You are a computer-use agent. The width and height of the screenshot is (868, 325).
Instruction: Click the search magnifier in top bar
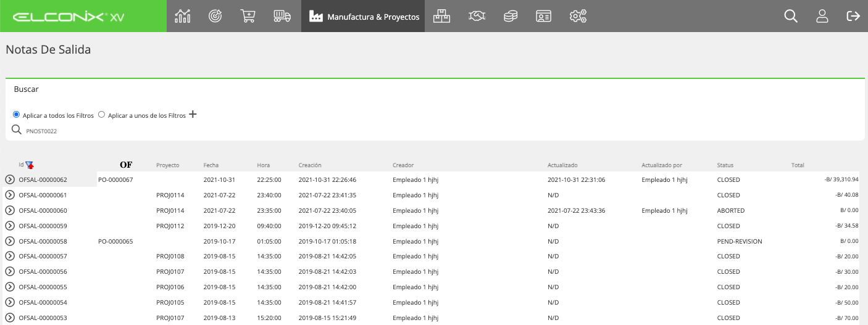[791, 16]
